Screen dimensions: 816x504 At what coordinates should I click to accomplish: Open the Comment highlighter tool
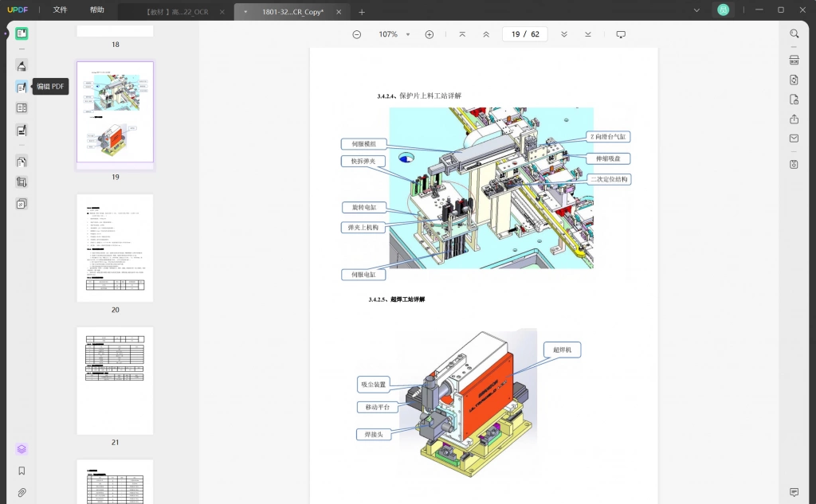(x=22, y=65)
